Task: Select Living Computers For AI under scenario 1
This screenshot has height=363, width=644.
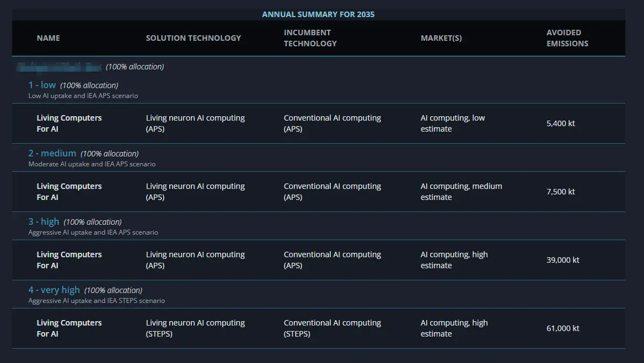Action: pyautogui.click(x=69, y=123)
